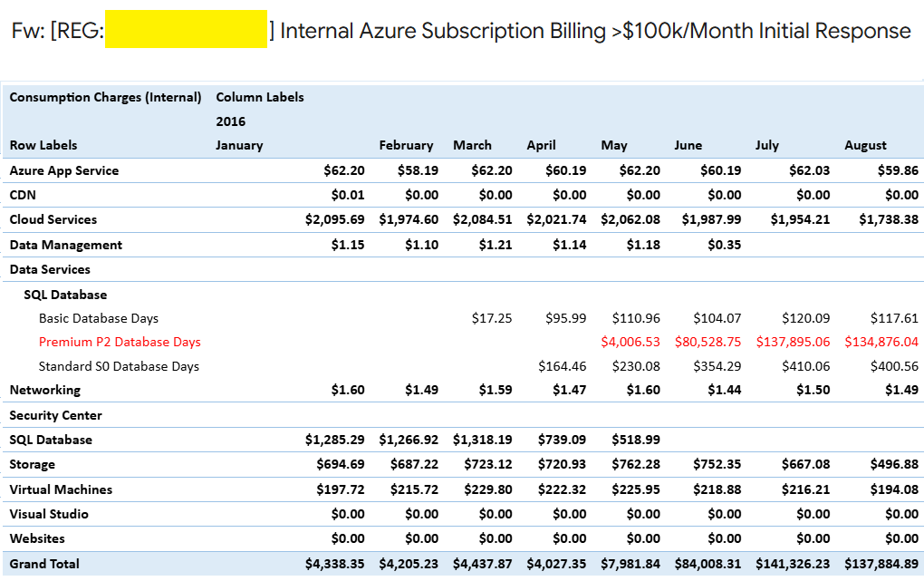Screen dimensions: 924x581
Task: Select the 'June' column header
Action: click(x=688, y=145)
